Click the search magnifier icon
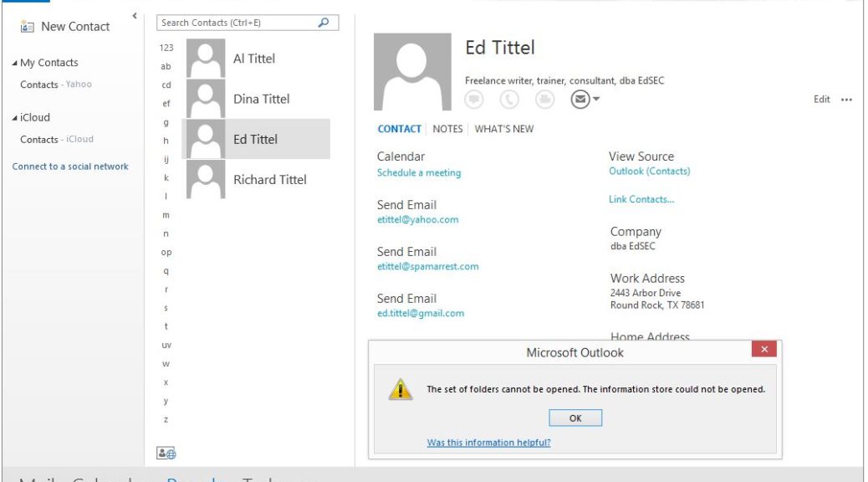 pos(324,23)
